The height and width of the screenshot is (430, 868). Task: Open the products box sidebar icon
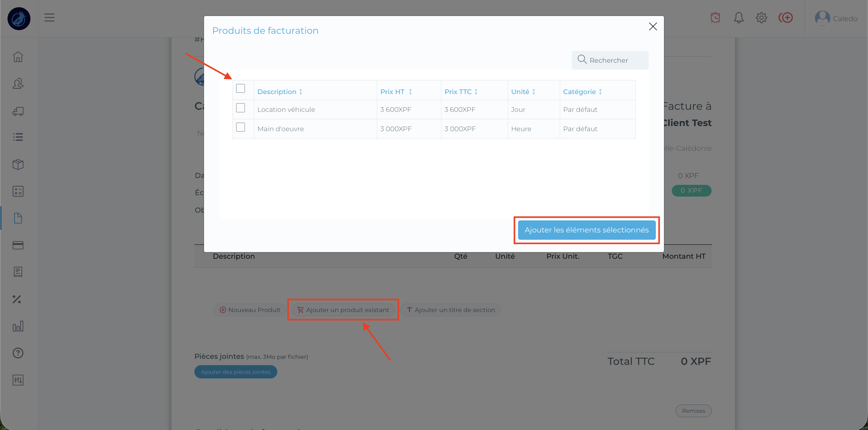[x=18, y=164]
